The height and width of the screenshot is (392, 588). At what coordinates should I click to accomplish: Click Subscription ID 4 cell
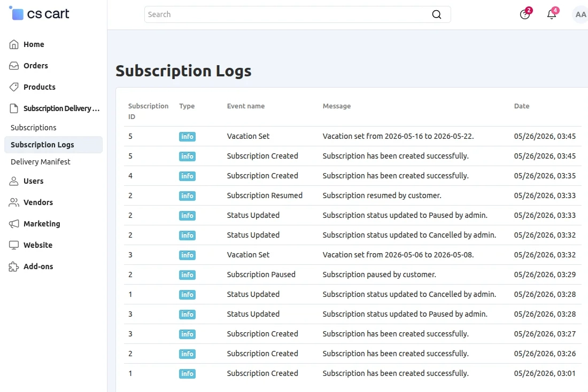pos(130,176)
